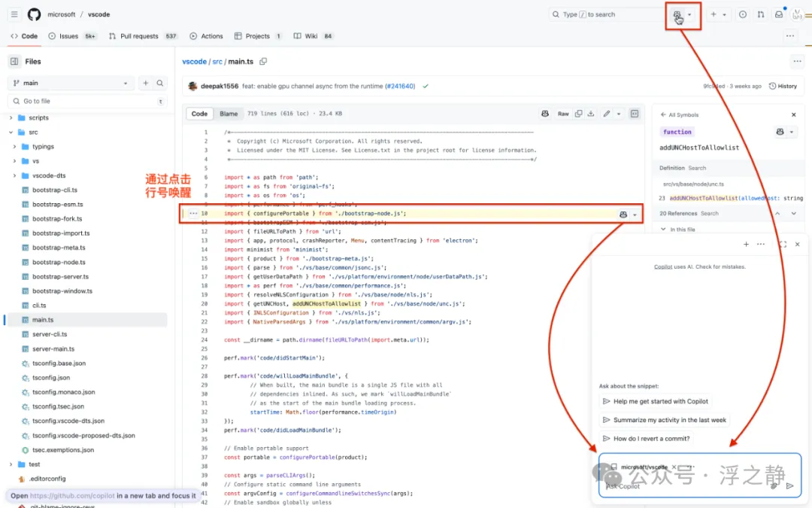Open the Copilot dropdown on line 10
Screen dimensions: 812x508
[x=635, y=214]
